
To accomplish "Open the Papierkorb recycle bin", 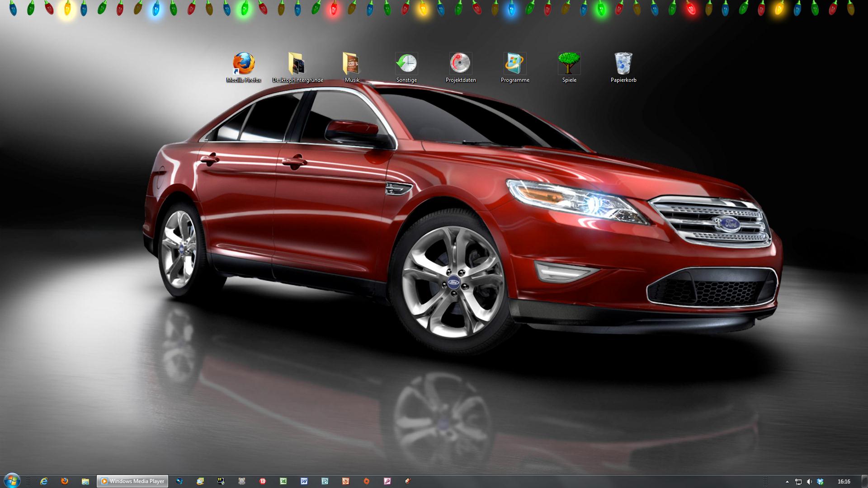I will [623, 67].
